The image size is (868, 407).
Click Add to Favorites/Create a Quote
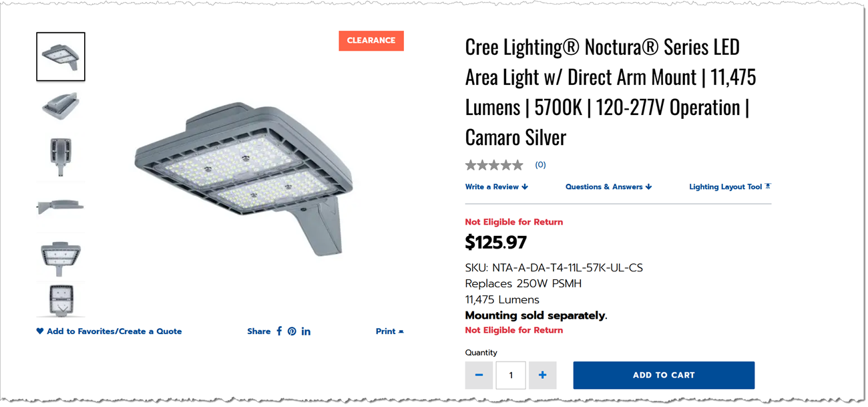pyautogui.click(x=114, y=331)
